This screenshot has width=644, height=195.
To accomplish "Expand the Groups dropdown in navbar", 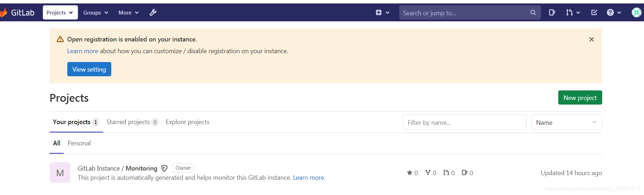I will [96, 12].
